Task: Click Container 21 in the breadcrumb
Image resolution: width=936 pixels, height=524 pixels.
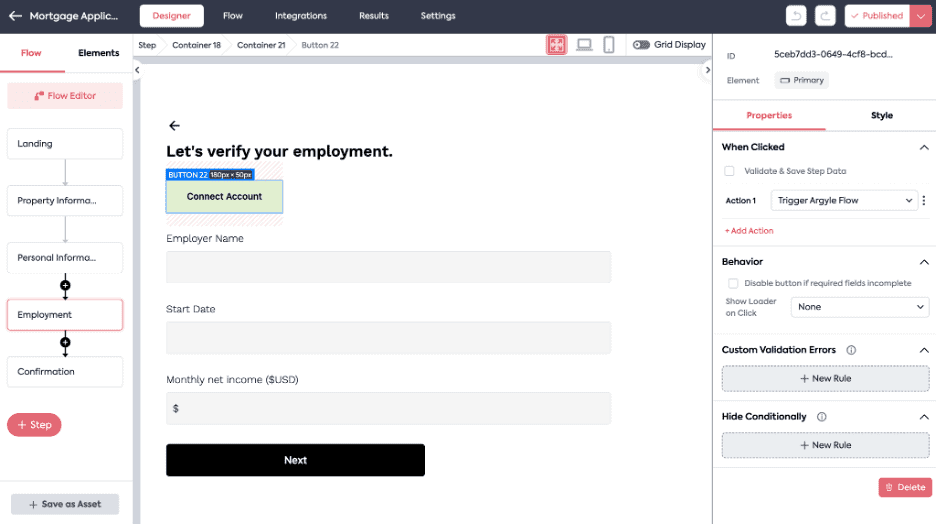Action: pos(261,45)
